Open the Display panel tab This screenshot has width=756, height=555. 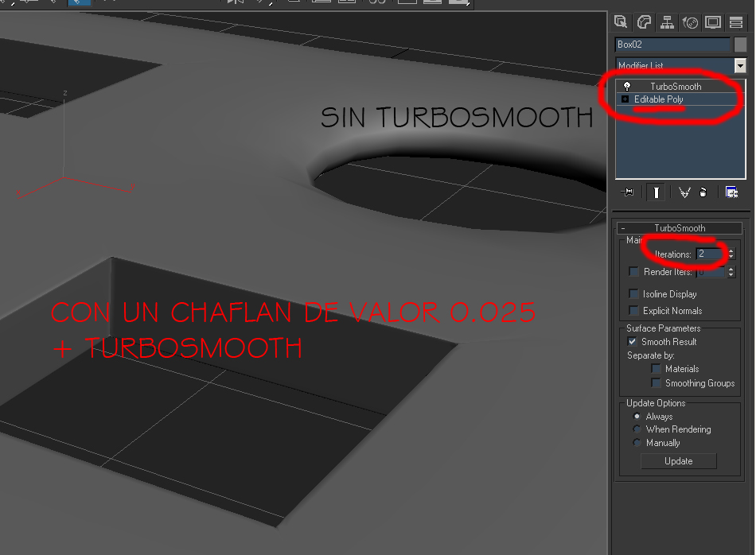pos(712,22)
